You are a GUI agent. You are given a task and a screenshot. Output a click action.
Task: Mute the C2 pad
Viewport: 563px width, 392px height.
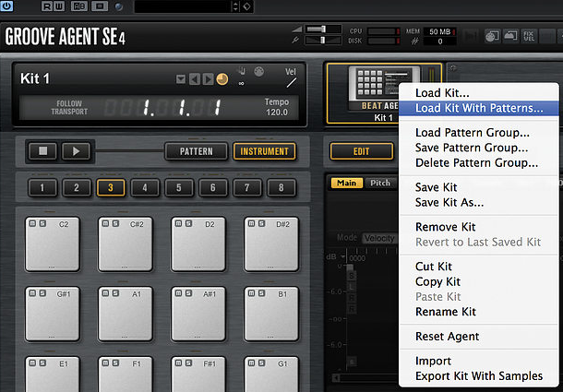tap(31, 223)
